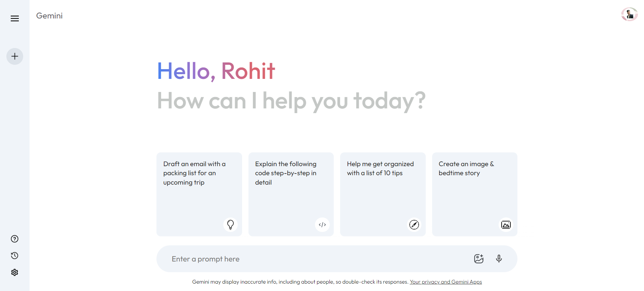Click the compass icon on organize card
This screenshot has width=644, height=291.
click(x=414, y=225)
